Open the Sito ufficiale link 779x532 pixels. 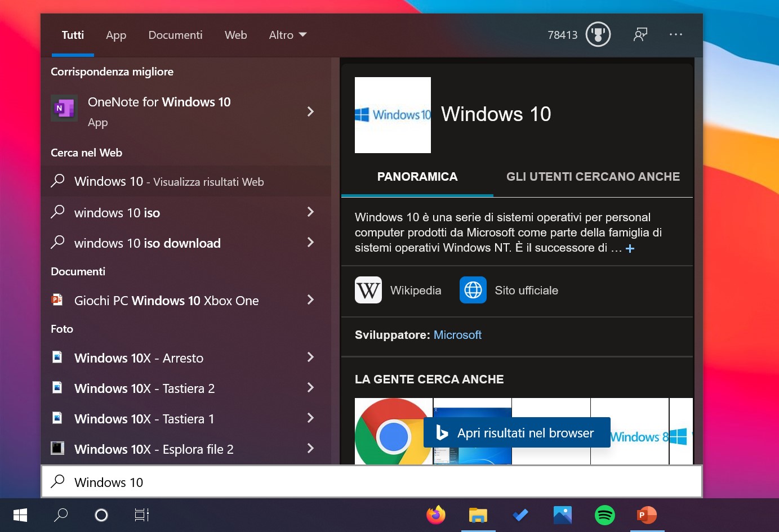(x=526, y=290)
